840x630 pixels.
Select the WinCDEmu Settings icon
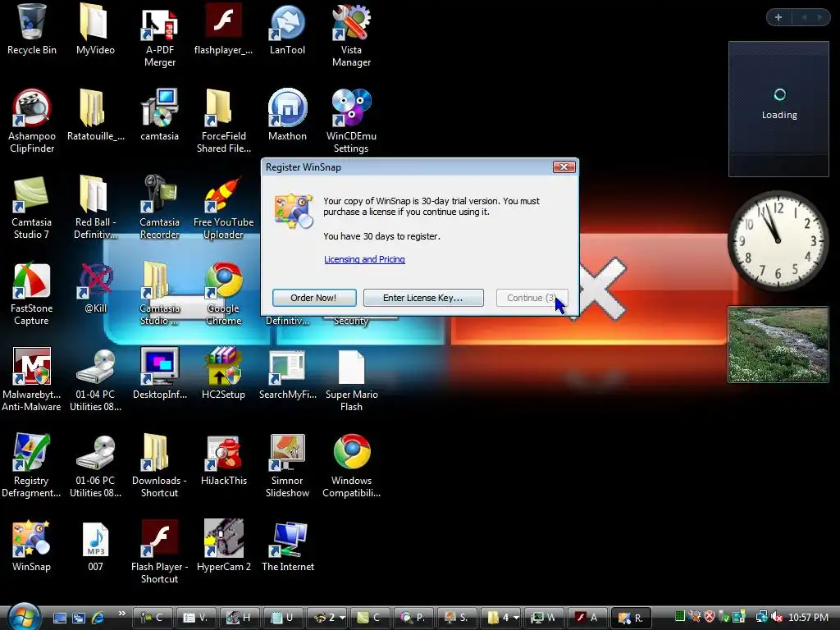(x=351, y=108)
